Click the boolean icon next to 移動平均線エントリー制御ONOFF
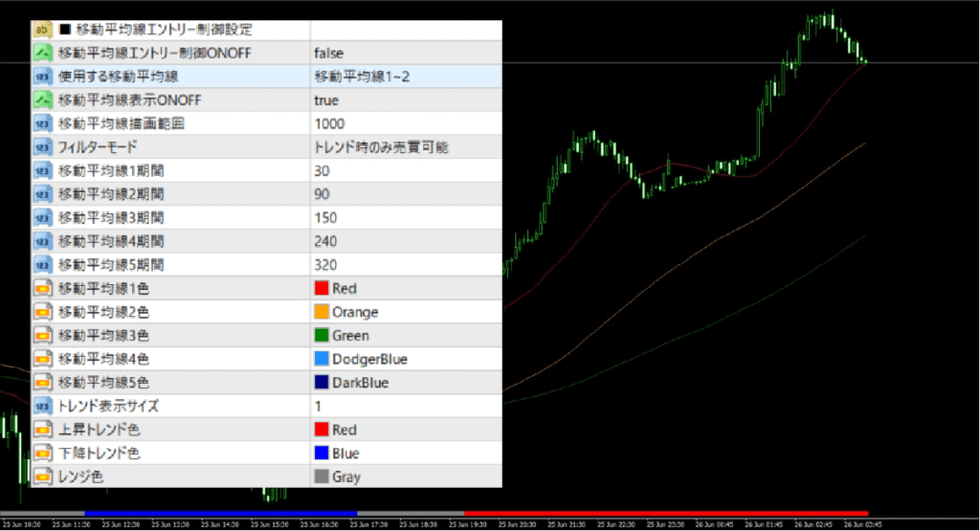The height and width of the screenshot is (531, 980). (42, 54)
